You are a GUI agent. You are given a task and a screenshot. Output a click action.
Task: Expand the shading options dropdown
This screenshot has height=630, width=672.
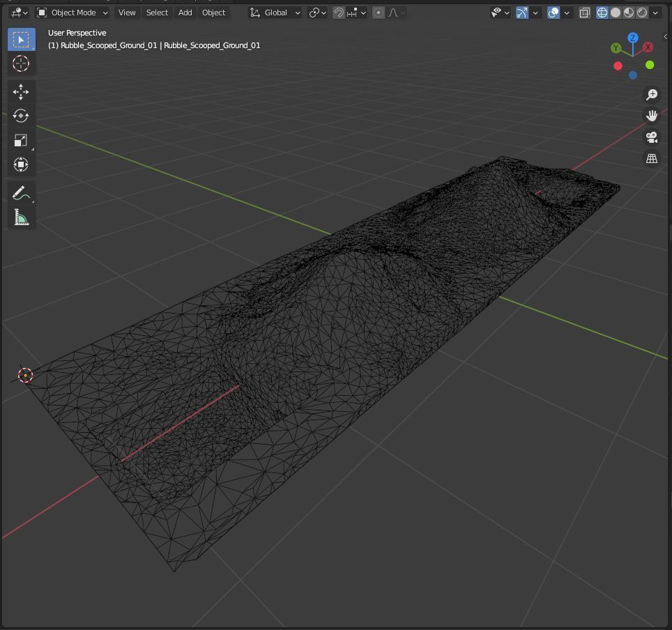point(655,13)
